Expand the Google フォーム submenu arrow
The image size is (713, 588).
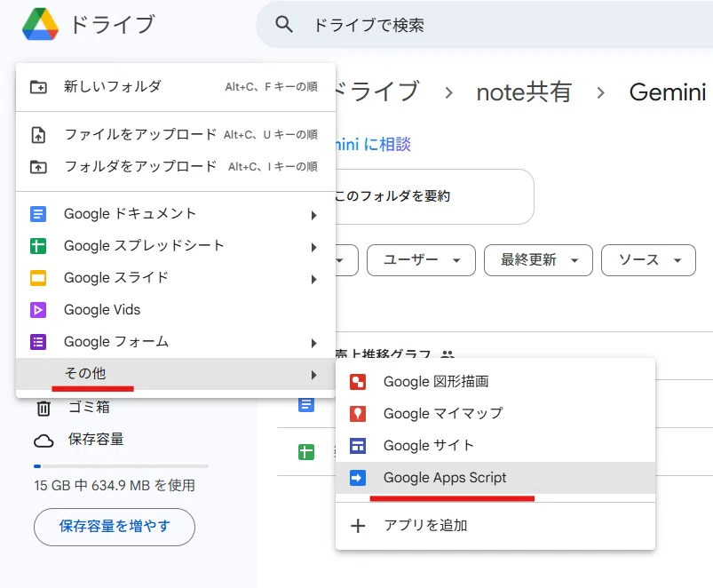click(x=313, y=344)
